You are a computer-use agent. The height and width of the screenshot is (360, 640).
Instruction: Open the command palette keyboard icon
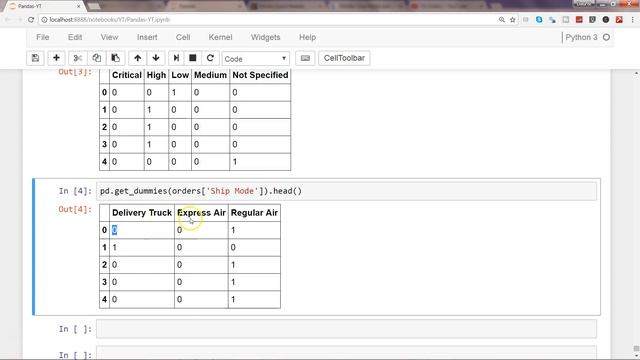pos(305,58)
